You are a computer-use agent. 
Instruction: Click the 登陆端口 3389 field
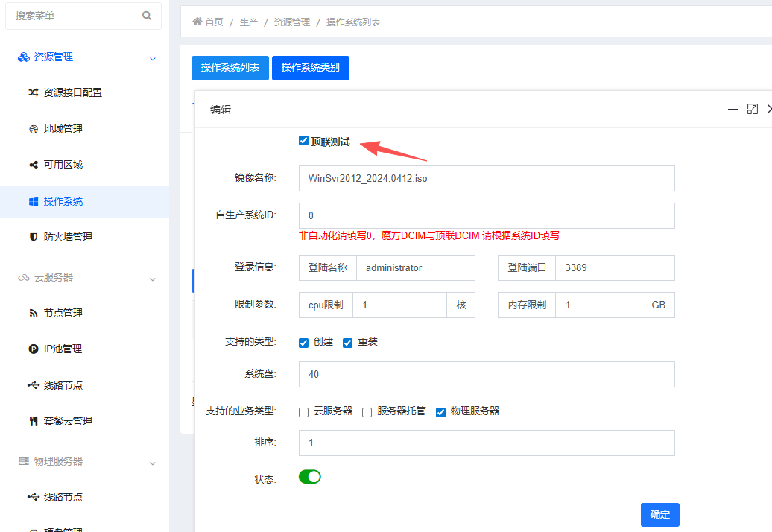615,267
